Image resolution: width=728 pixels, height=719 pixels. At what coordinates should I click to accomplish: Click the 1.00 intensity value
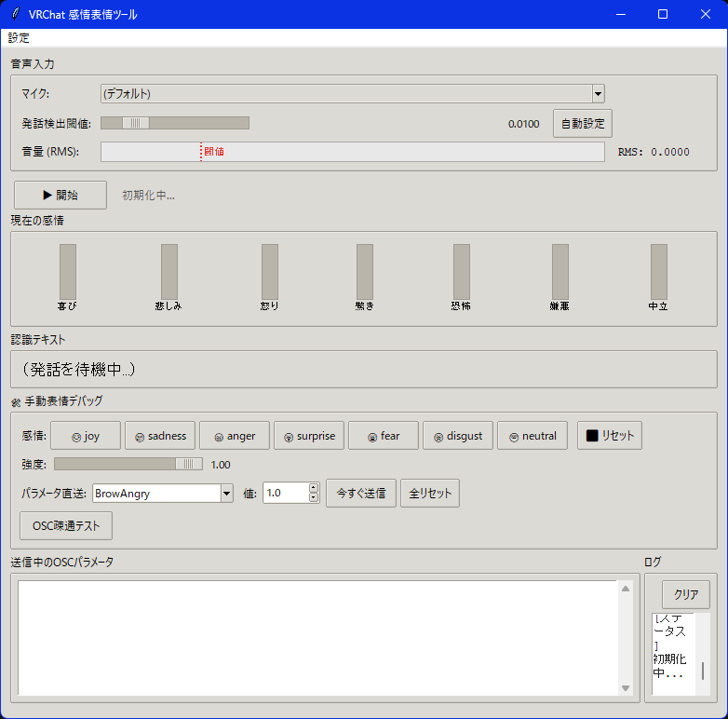coord(221,465)
